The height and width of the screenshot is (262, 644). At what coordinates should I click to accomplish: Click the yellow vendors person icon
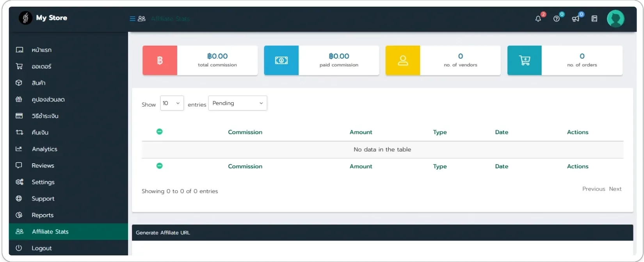click(403, 61)
